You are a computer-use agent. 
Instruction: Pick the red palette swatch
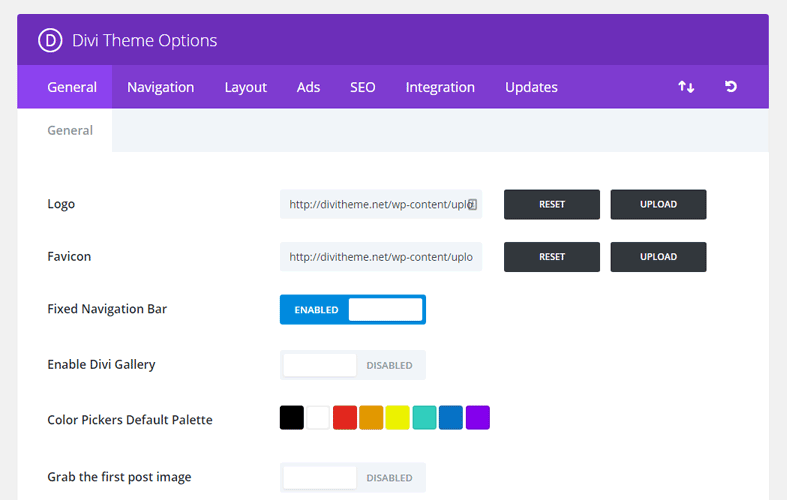pyautogui.click(x=345, y=418)
